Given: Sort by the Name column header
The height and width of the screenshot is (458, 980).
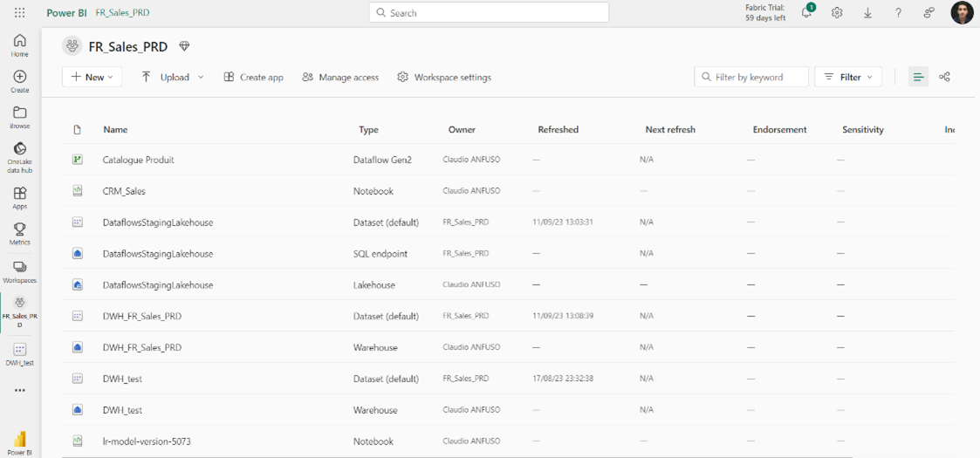Looking at the screenshot, I should coord(115,129).
